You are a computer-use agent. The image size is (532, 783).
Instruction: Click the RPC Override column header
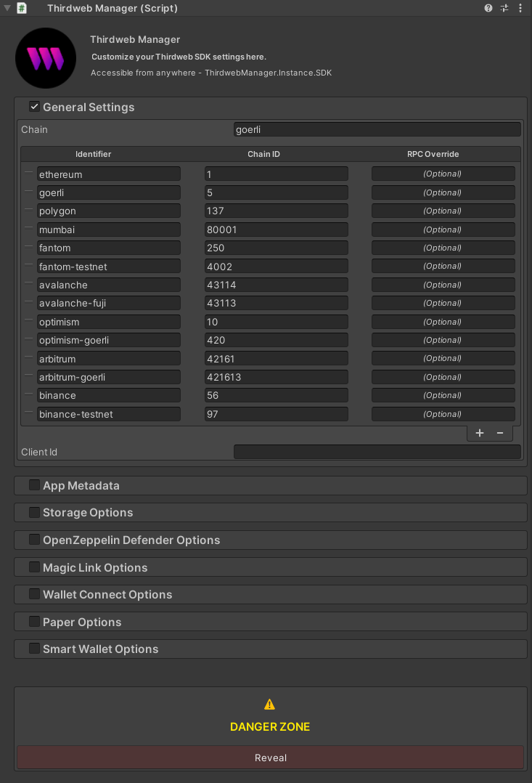[433, 154]
